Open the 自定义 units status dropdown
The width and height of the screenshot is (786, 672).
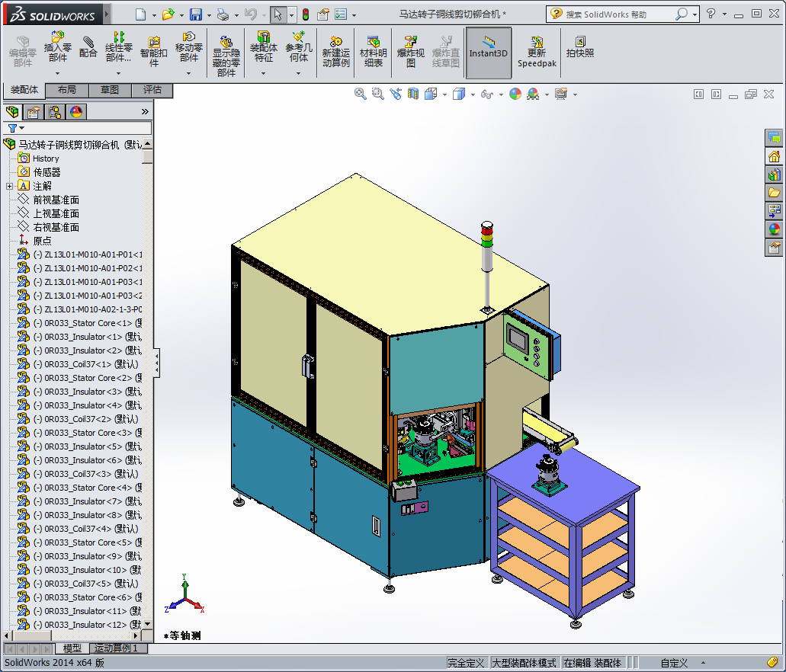[x=682, y=663]
